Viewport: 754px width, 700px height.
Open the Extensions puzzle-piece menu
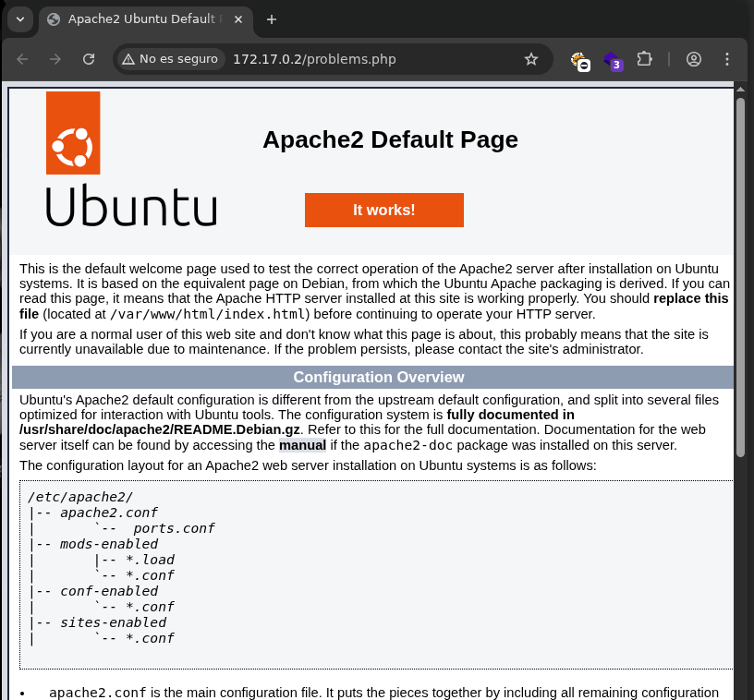point(645,59)
